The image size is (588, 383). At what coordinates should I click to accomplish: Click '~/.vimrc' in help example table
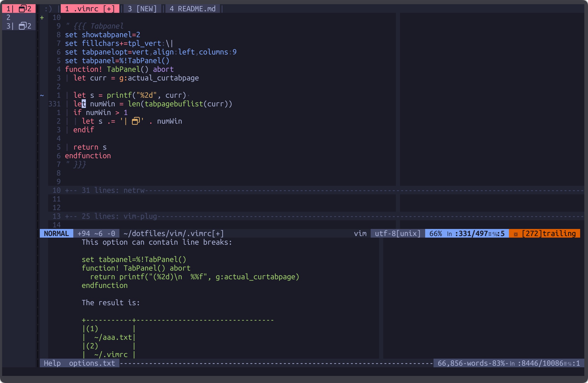(x=111, y=354)
